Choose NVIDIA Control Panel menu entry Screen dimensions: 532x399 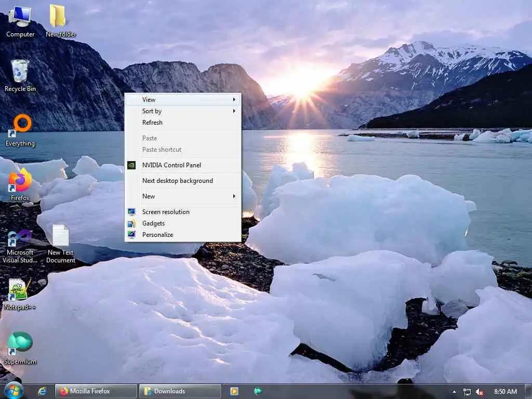pos(183,165)
